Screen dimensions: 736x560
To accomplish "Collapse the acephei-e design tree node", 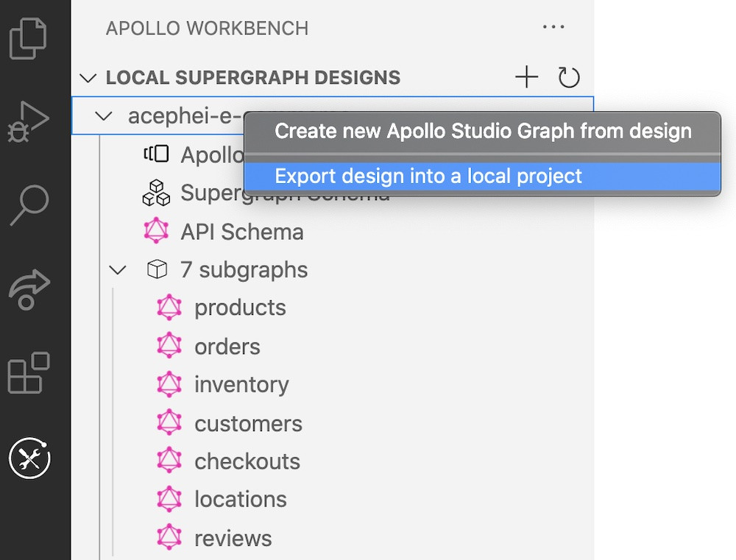I will (103, 116).
